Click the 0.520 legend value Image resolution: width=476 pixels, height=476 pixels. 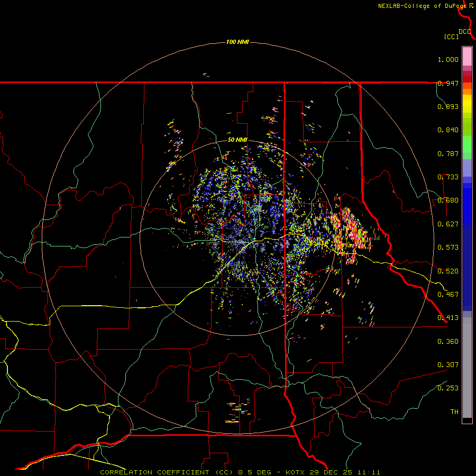[448, 271]
